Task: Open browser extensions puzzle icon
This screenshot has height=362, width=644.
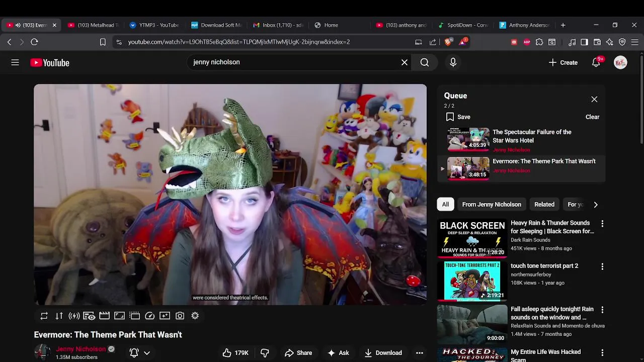Action: tap(539, 42)
